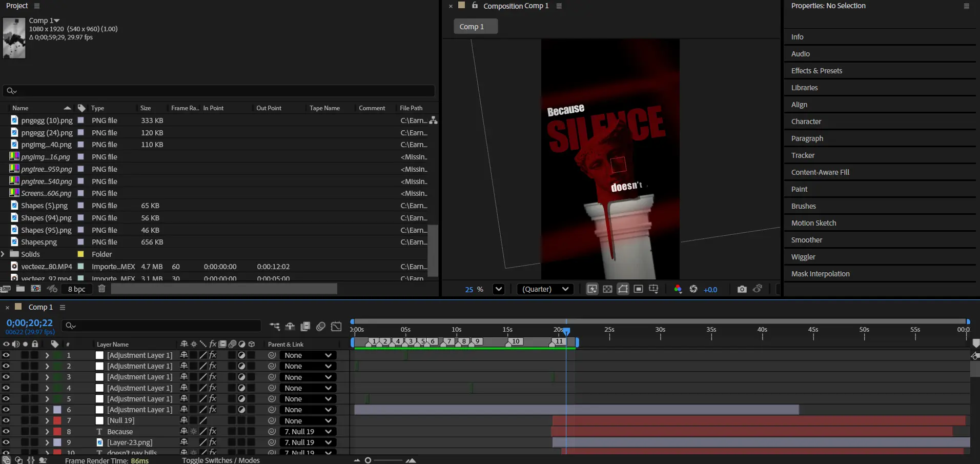Enable Motion Blur for the composition
Viewport: 980px width, 464px height.
point(321,327)
